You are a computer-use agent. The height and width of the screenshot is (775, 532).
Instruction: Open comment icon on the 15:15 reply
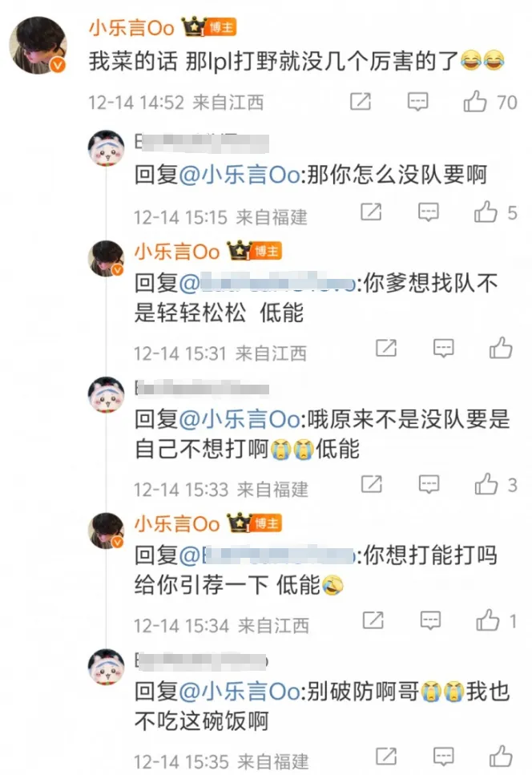pyautogui.click(x=429, y=212)
